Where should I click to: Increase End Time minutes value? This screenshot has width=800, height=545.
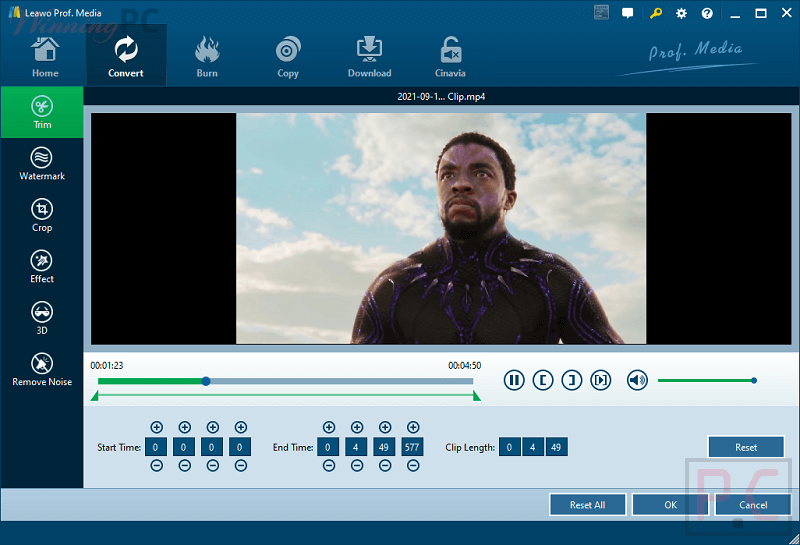(x=357, y=427)
